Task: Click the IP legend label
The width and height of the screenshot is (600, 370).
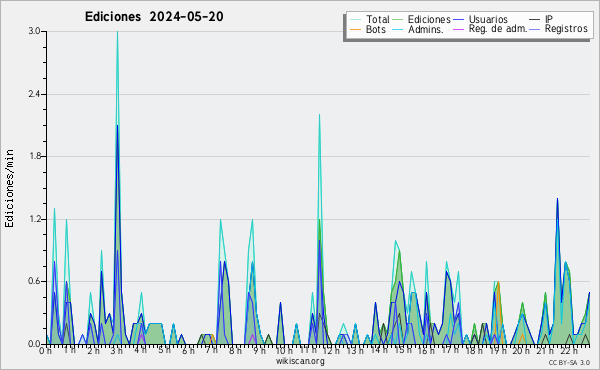Action: click(x=549, y=19)
